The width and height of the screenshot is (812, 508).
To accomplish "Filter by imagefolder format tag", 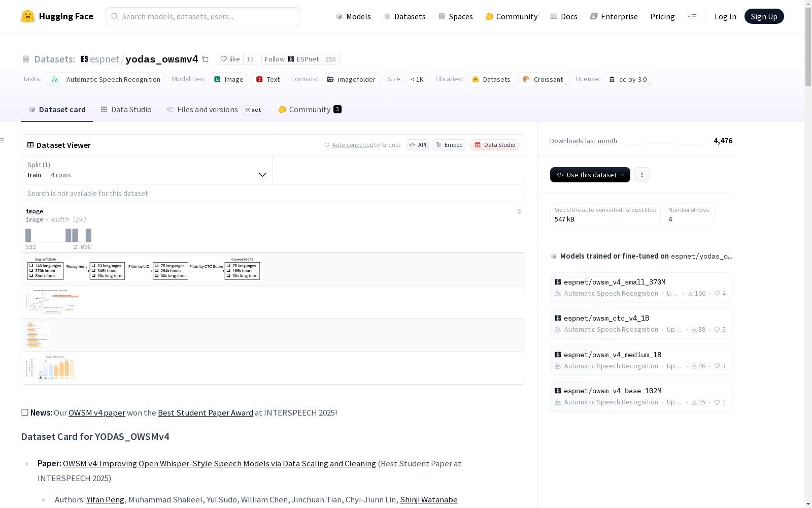I will (351, 79).
